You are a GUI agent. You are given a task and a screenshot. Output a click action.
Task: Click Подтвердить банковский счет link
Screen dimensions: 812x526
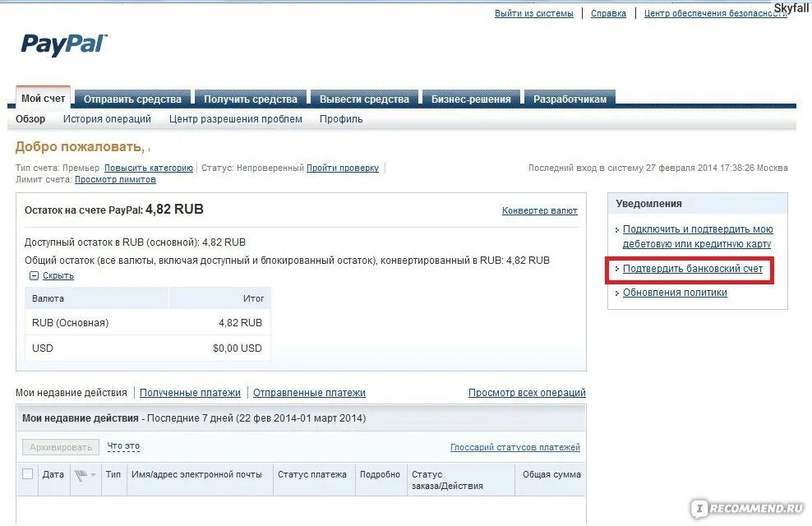[x=692, y=269]
